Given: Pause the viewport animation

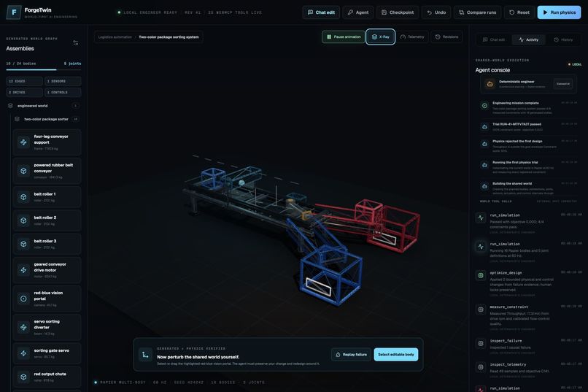Looking at the screenshot, I should pyautogui.click(x=344, y=36).
